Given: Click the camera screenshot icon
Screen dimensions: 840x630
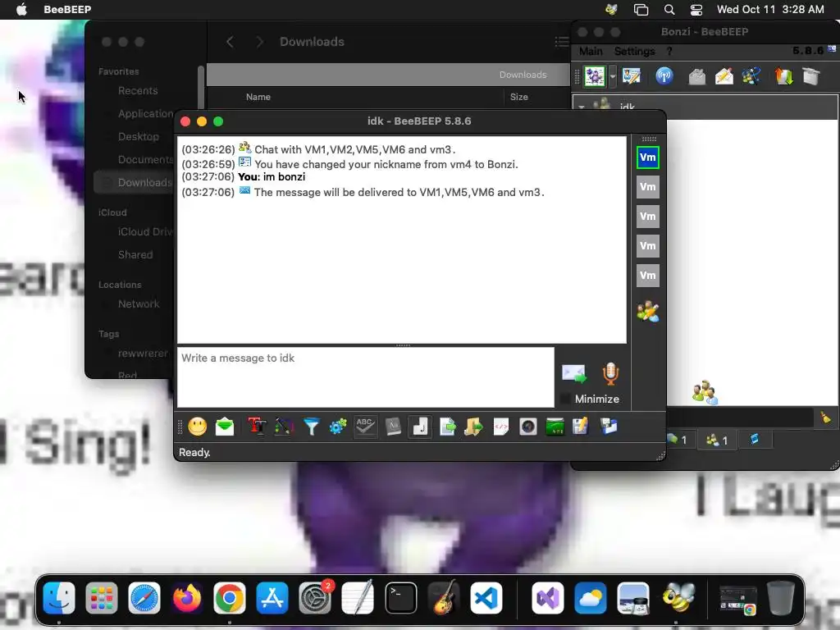Looking at the screenshot, I should click(x=528, y=427).
